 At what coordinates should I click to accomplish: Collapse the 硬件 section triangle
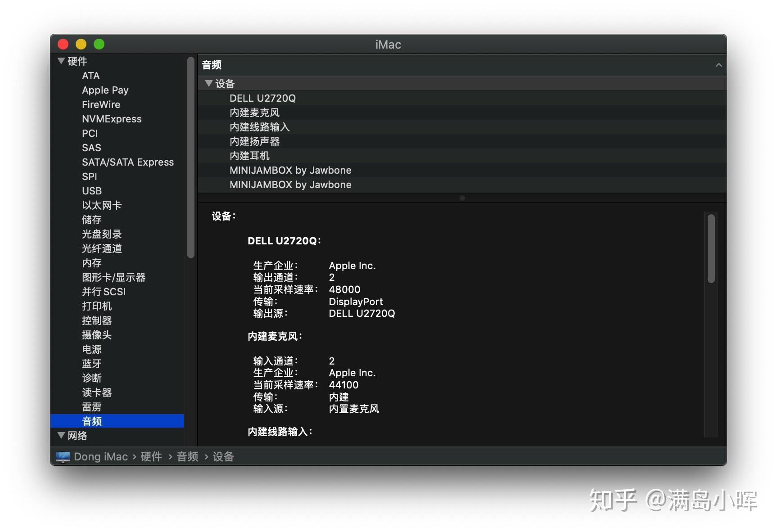tap(62, 61)
